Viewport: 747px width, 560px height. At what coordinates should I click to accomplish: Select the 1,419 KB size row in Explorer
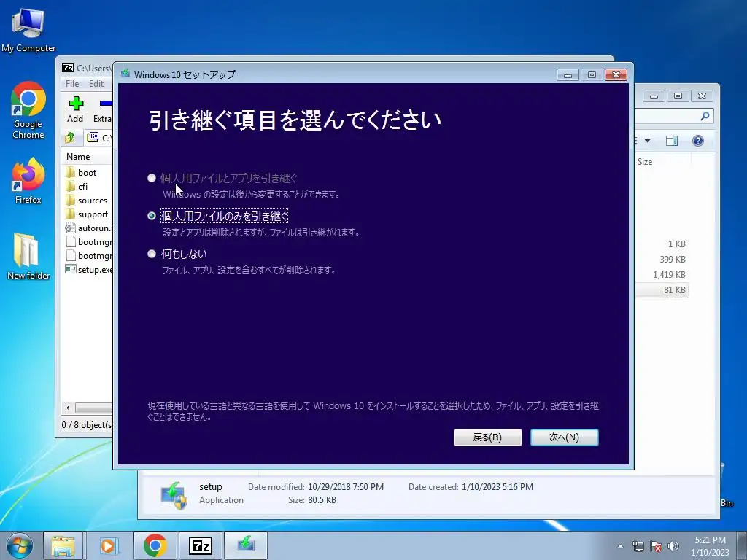click(x=669, y=274)
